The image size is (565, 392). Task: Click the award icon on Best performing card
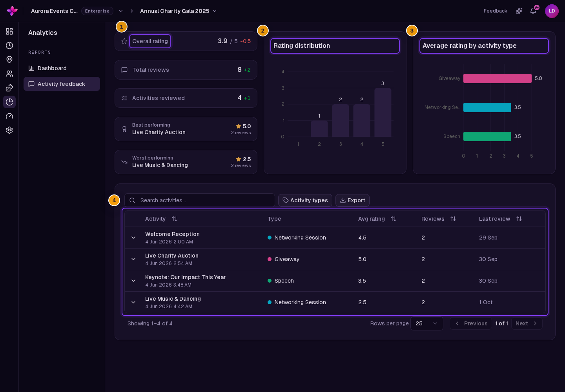click(x=124, y=129)
